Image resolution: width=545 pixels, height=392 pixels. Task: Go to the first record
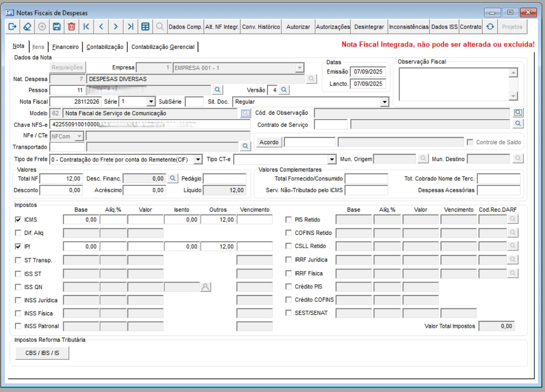click(x=86, y=27)
